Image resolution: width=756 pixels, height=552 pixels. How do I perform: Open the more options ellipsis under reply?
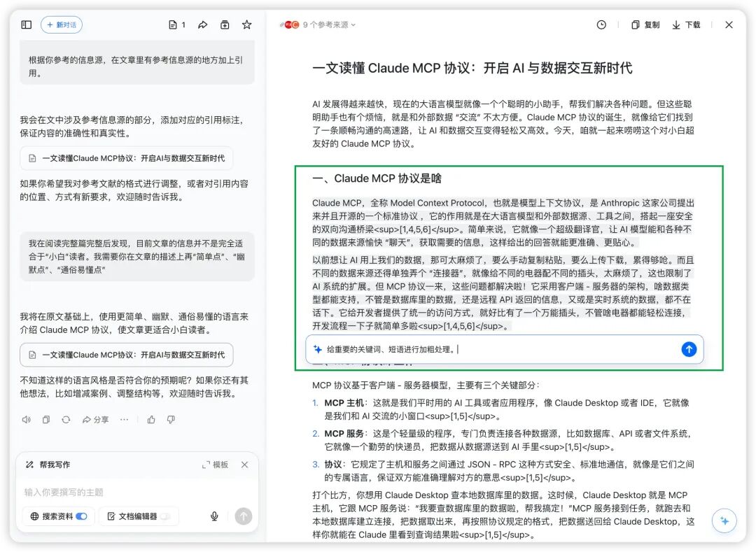[x=125, y=420]
